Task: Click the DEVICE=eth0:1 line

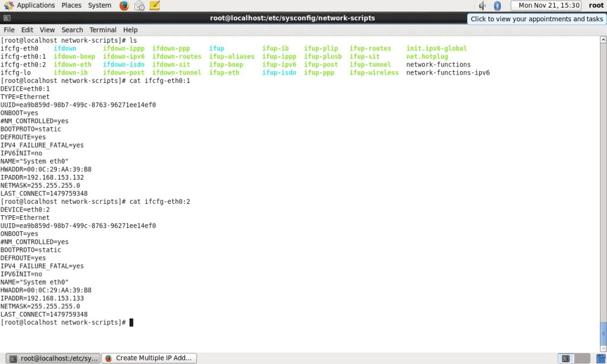Action: [25, 89]
